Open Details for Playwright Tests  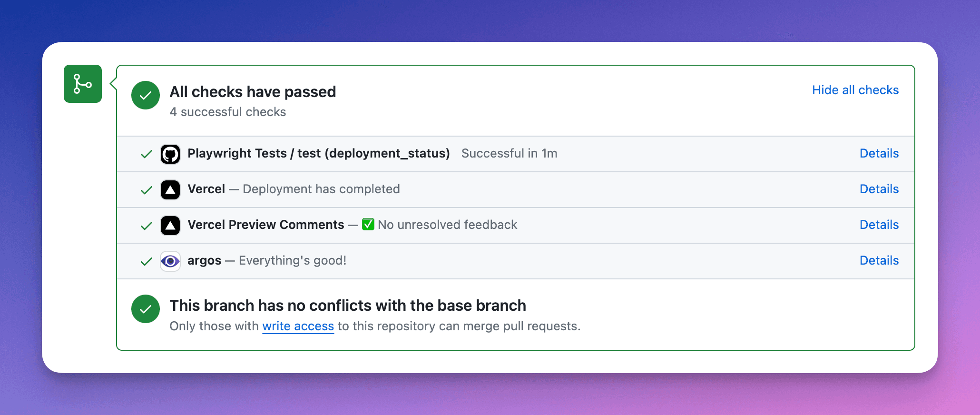click(879, 153)
